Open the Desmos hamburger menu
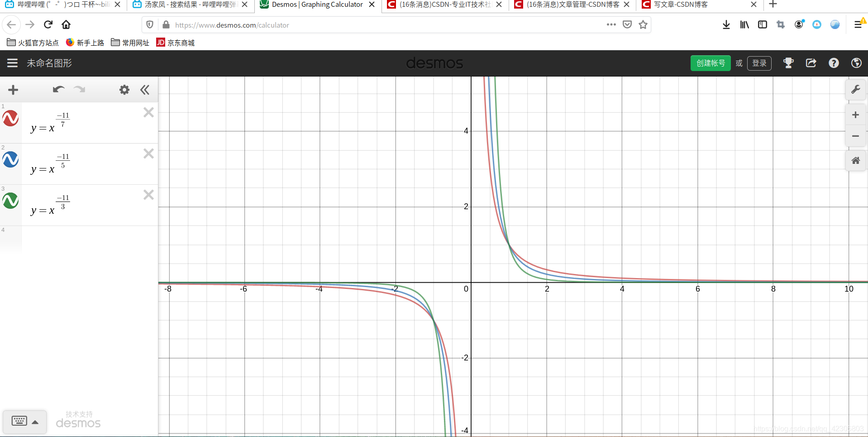The image size is (868, 437). pos(12,63)
